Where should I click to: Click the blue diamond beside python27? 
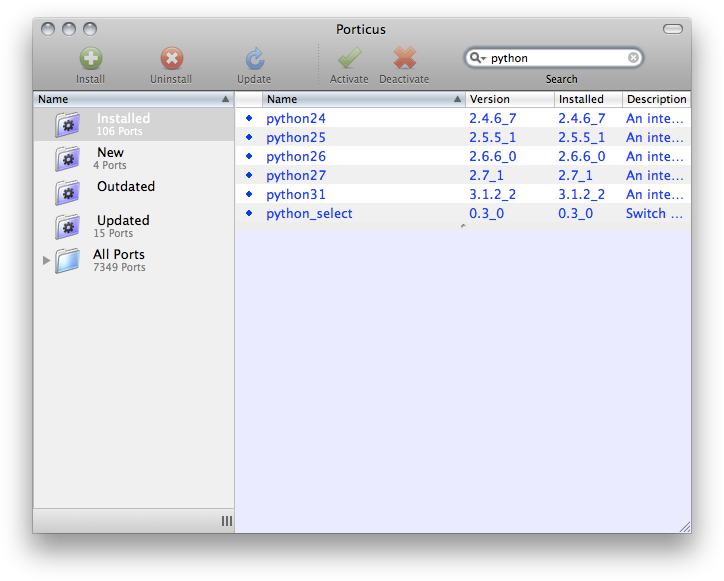[249, 175]
